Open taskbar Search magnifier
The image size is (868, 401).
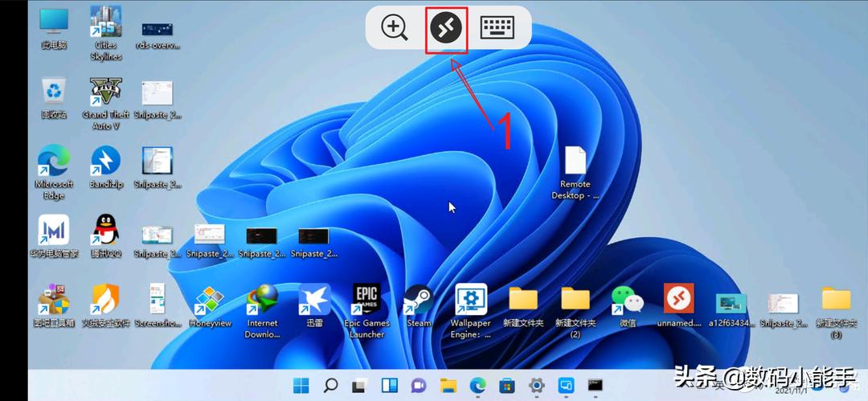click(x=330, y=386)
